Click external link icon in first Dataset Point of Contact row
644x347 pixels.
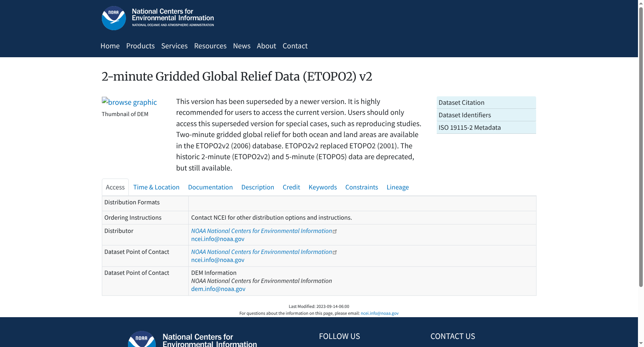point(335,252)
